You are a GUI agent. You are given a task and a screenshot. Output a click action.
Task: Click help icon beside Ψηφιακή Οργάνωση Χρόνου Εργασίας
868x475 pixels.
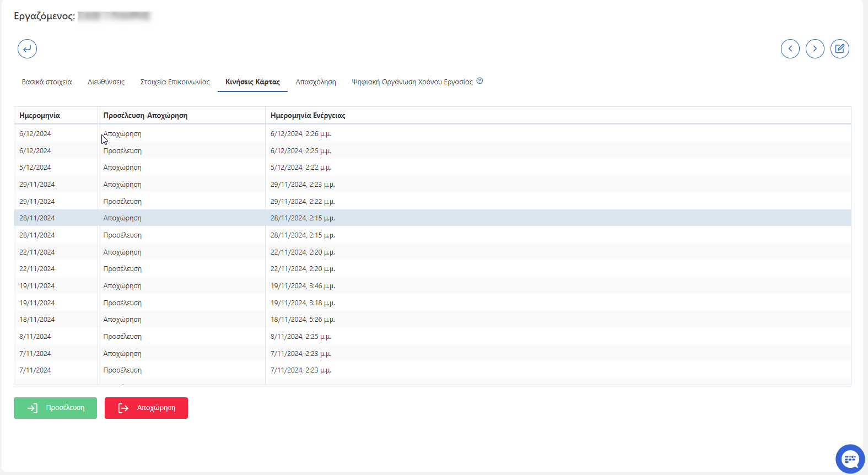coord(479,81)
